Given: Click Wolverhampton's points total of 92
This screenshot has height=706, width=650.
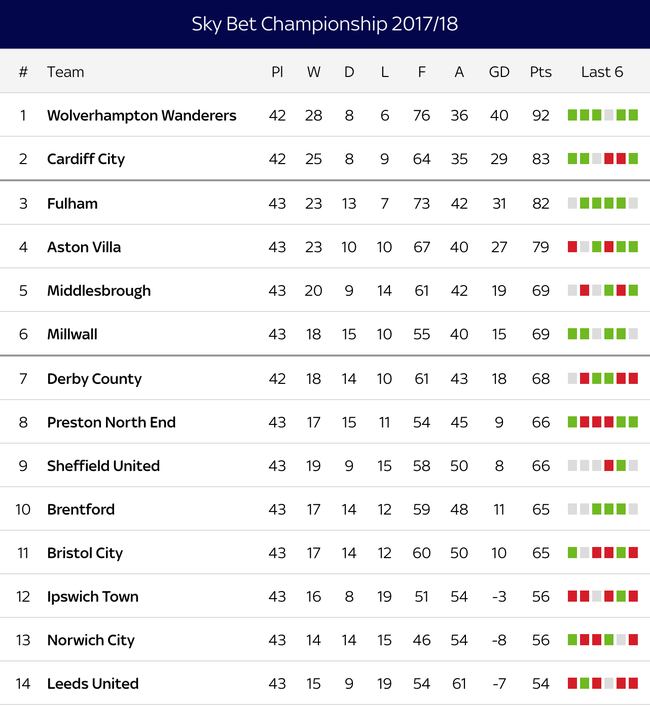Looking at the screenshot, I should tap(541, 115).
